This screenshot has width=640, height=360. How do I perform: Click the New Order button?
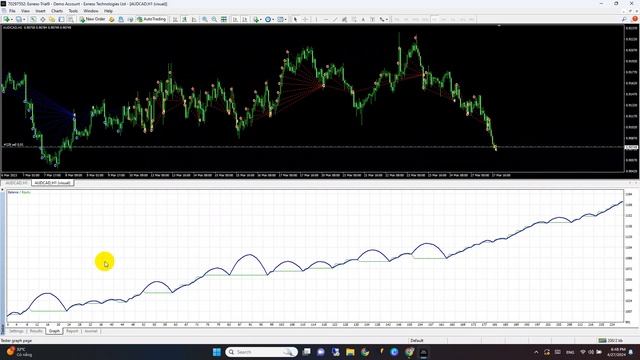[x=93, y=19]
